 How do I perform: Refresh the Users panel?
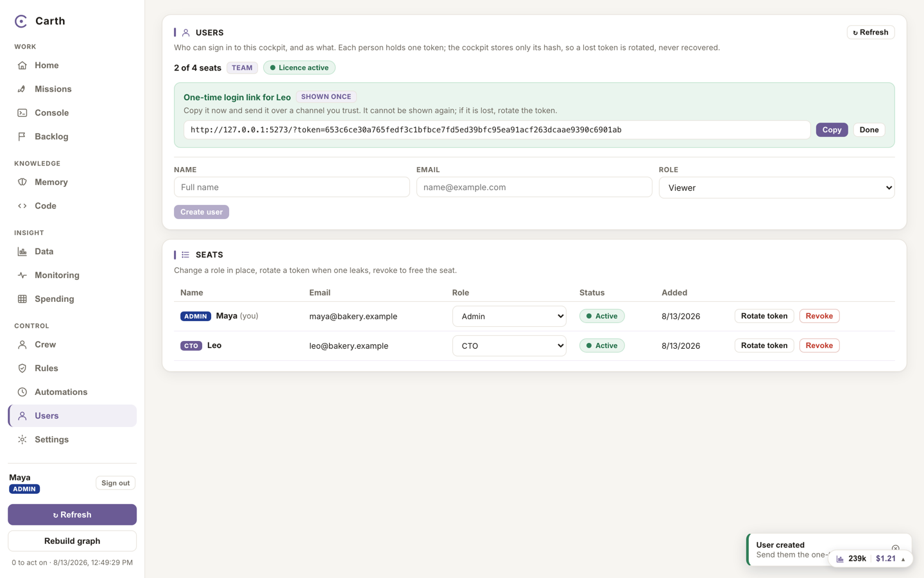pos(871,32)
